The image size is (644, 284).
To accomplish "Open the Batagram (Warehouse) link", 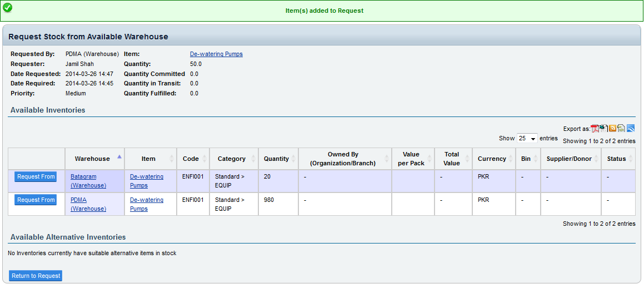I will pos(88,181).
